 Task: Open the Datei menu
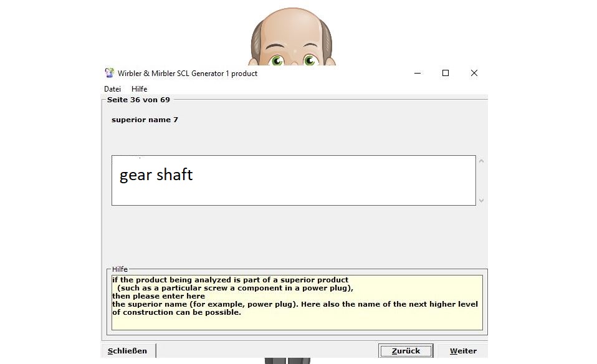coord(112,89)
